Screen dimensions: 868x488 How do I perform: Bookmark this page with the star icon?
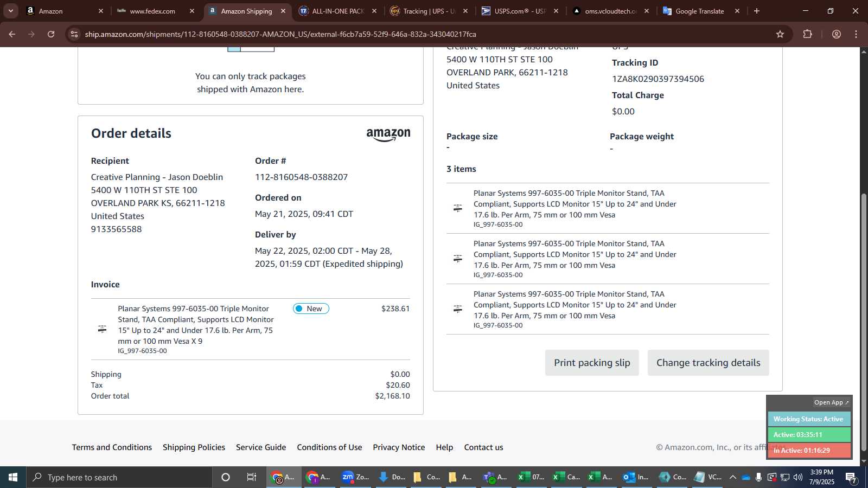tap(780, 34)
